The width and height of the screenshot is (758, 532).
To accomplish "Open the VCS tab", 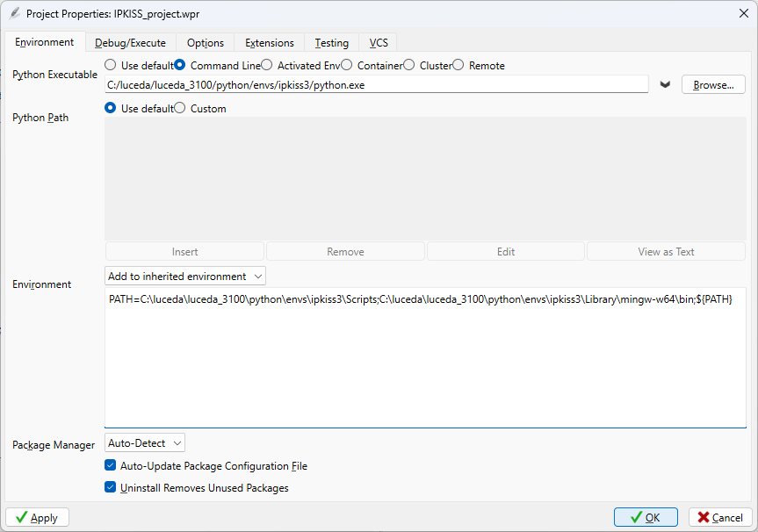I will (x=379, y=43).
